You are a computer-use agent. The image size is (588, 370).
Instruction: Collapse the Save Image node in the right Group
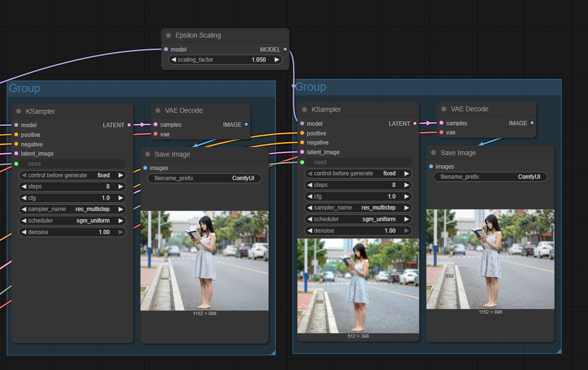433,153
